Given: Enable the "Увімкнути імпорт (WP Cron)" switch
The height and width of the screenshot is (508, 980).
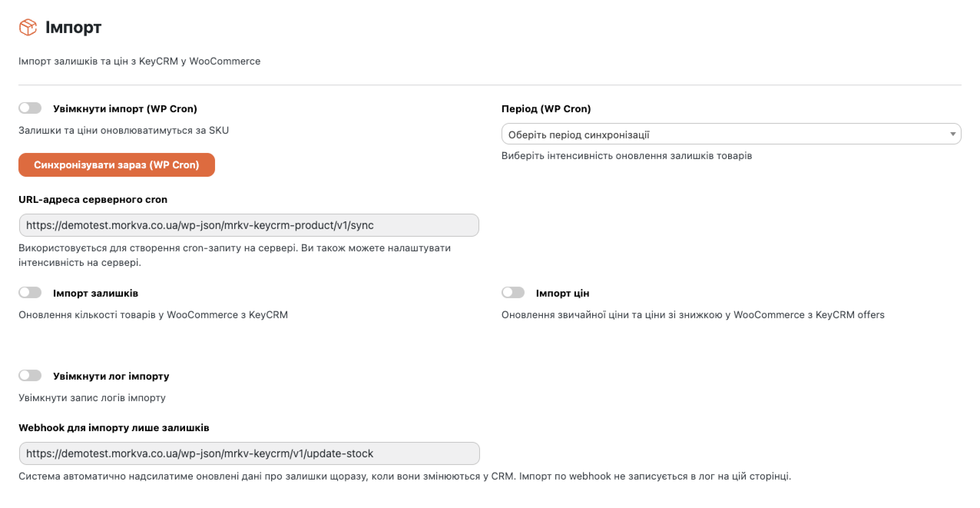Looking at the screenshot, I should [x=30, y=108].
